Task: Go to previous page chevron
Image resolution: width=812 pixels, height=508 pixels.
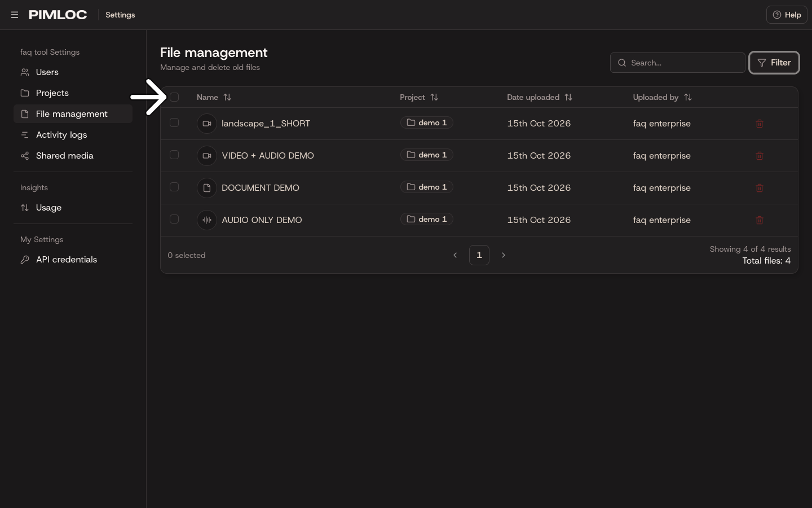Action: coord(455,255)
